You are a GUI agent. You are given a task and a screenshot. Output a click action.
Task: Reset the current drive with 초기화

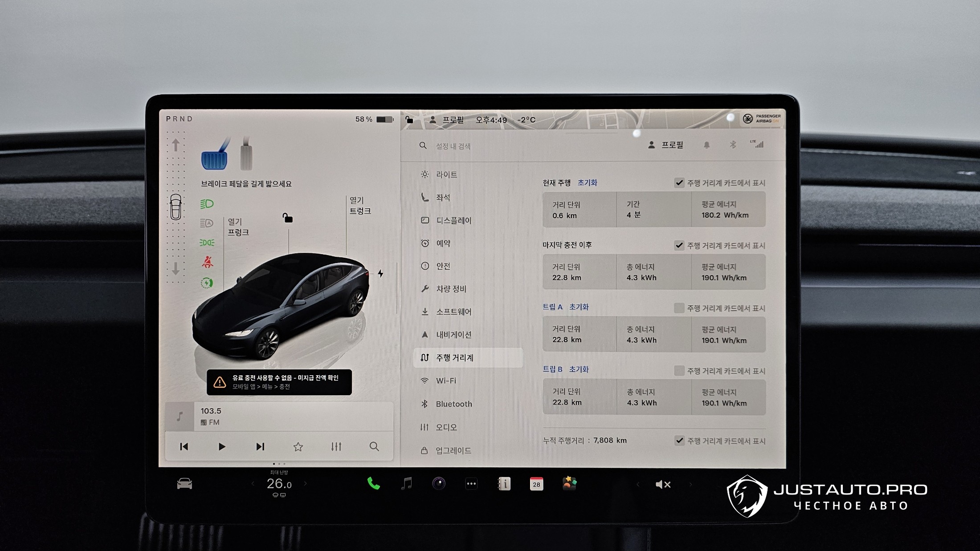(587, 183)
